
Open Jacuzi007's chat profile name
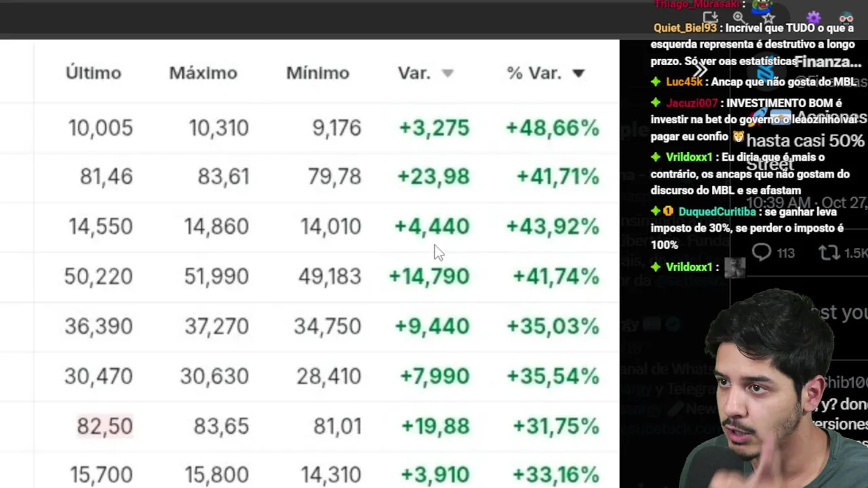tap(691, 103)
